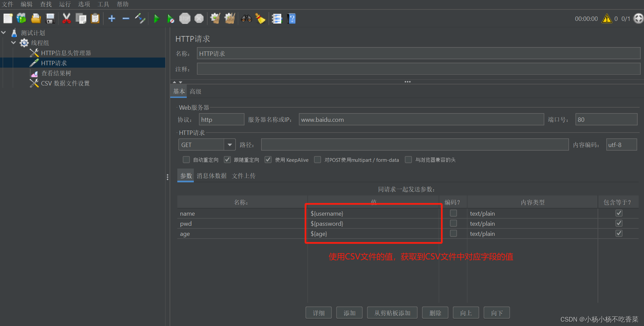The width and height of the screenshot is (644, 326).
Task: Start test without pauses icon
Action: click(x=171, y=19)
